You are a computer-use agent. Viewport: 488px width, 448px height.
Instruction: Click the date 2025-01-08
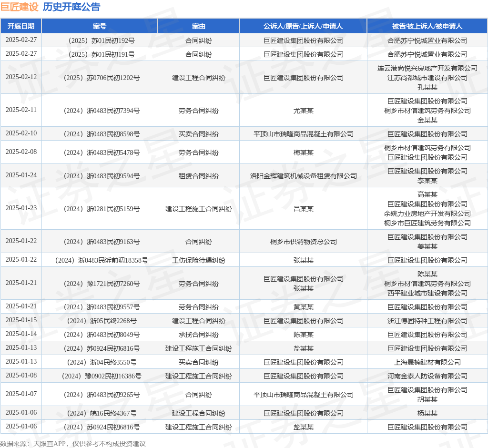[21, 375]
